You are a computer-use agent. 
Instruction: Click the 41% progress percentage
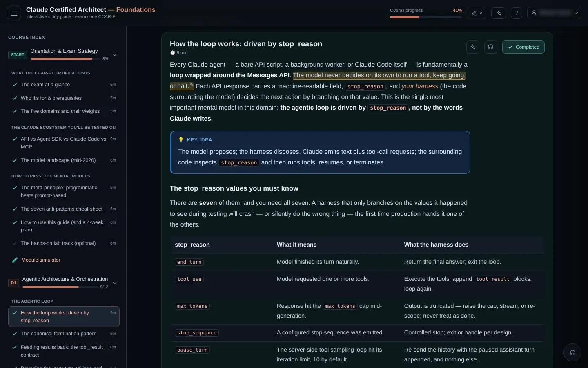457,11
